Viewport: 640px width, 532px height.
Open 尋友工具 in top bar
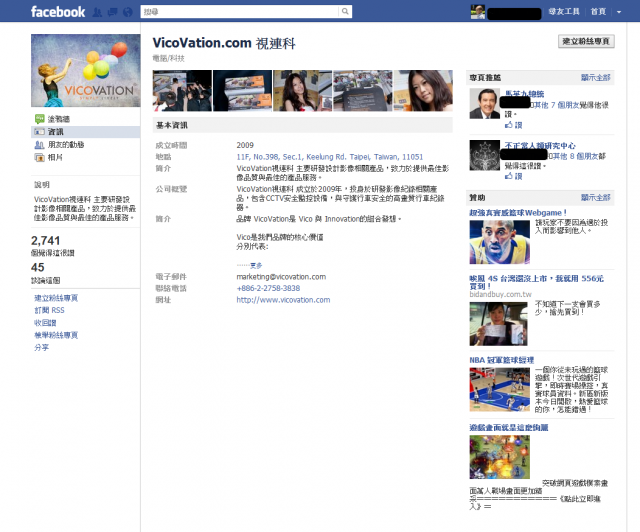point(564,11)
